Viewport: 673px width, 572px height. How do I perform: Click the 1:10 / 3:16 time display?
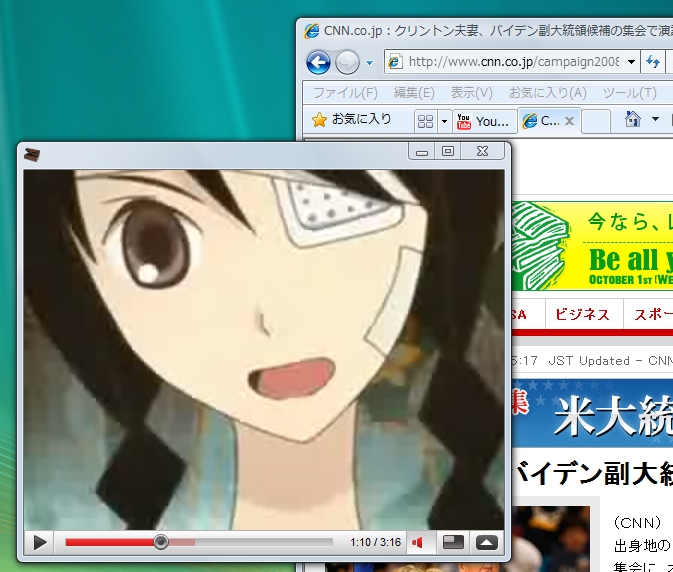(375, 542)
